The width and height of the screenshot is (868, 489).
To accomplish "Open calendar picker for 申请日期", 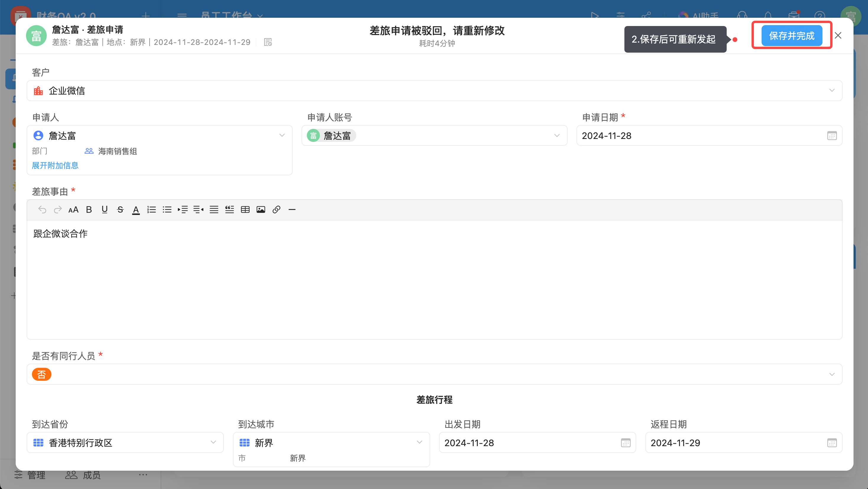I will [x=832, y=136].
